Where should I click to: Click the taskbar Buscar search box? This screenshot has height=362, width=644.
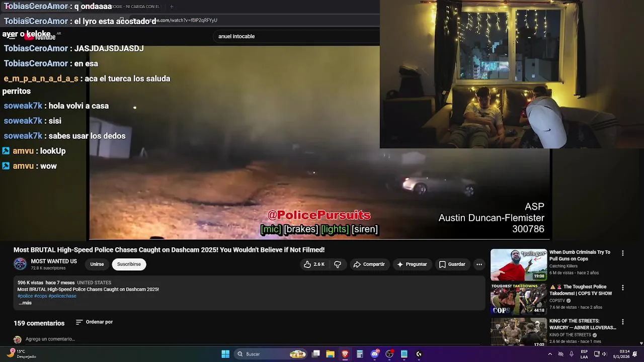coord(272,354)
